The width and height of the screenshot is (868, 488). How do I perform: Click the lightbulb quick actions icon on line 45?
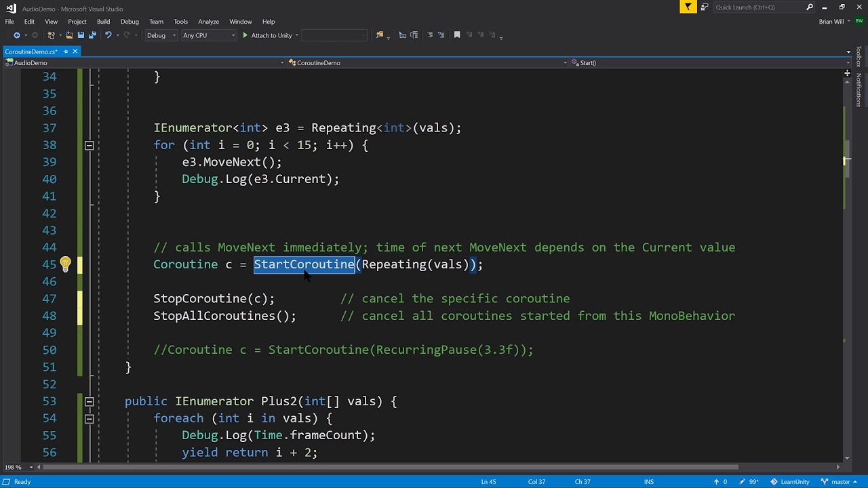point(65,264)
